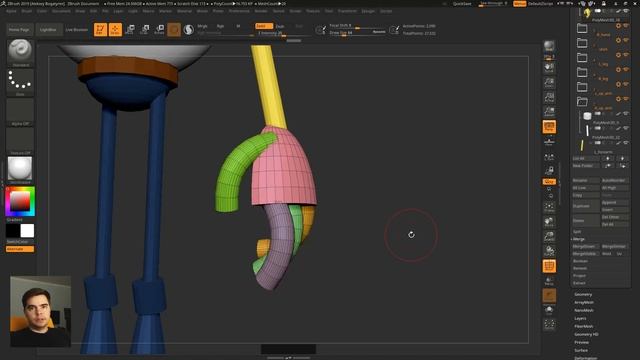Screen dimensions: 640x360
Task: Click the Gizmo 3D icon
Action: pyautogui.click(x=174, y=29)
